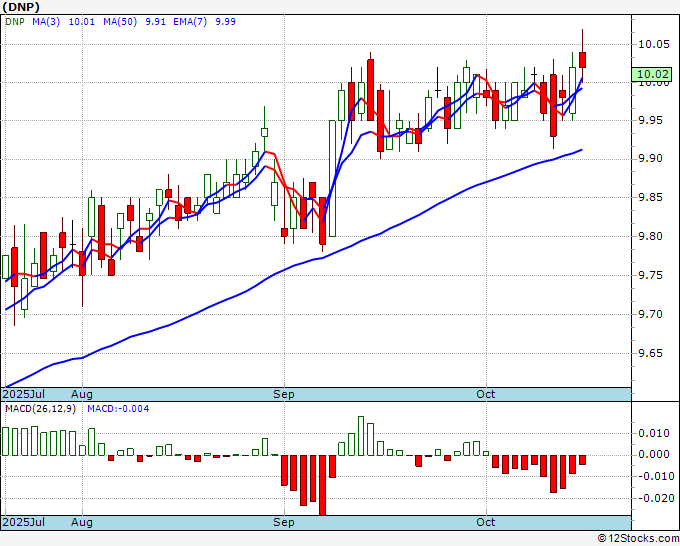Viewport: 680px width, 546px height.
Task: Click the 9.70 price axis label
Action: 653,314
